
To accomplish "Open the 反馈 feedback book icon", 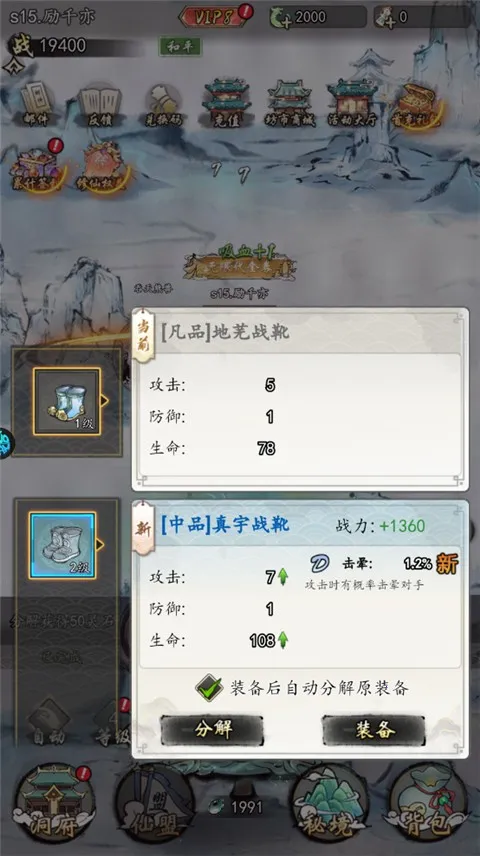I will (99, 106).
